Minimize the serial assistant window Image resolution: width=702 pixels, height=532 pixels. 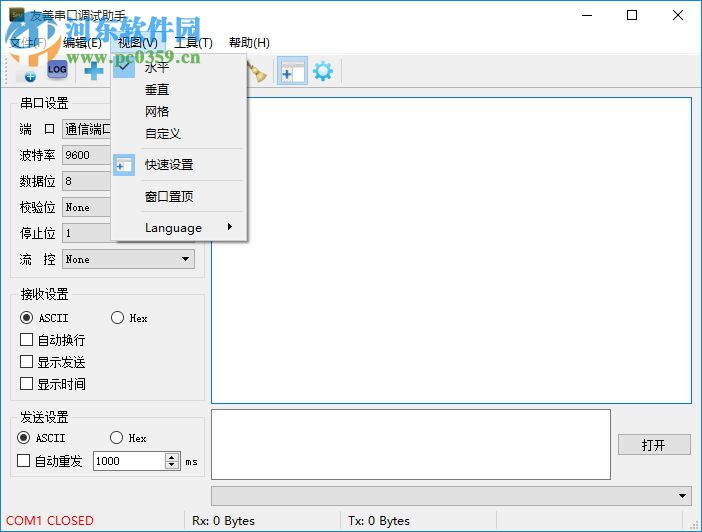pos(587,15)
